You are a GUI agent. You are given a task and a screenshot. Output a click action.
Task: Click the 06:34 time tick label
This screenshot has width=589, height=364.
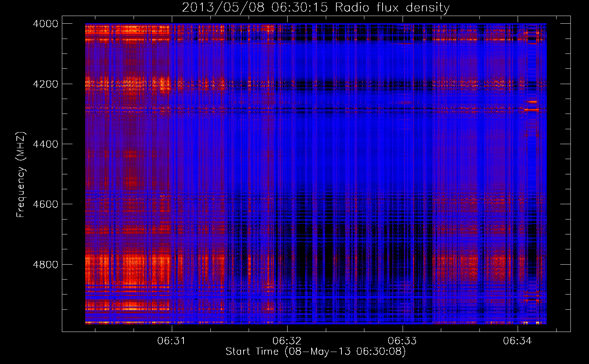(x=518, y=341)
